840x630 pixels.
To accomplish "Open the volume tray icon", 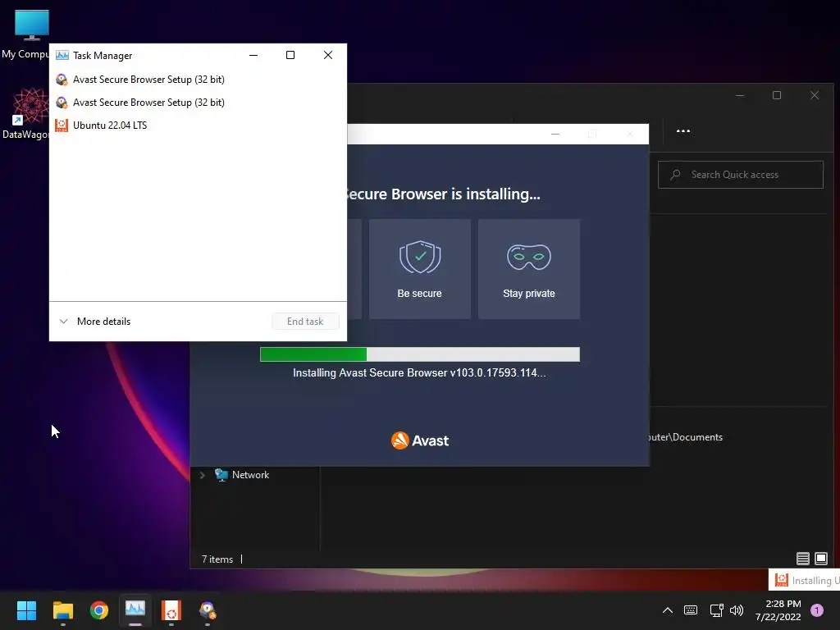I will (x=737, y=610).
